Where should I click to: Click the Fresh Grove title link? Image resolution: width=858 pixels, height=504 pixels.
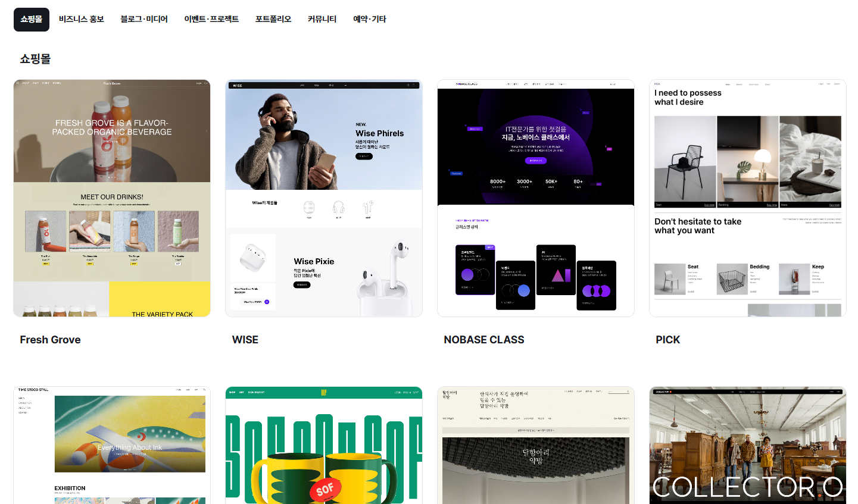(51, 340)
